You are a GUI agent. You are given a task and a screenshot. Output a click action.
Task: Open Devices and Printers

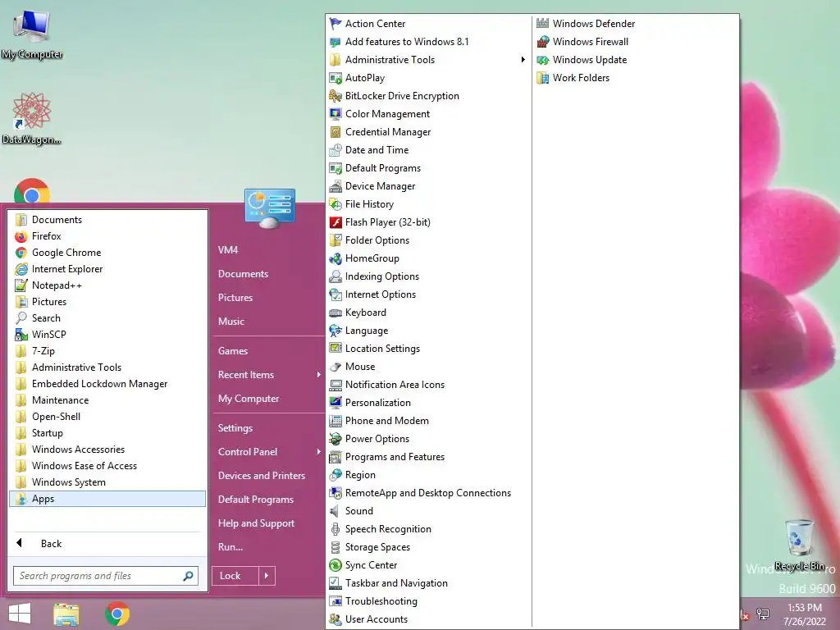click(262, 476)
